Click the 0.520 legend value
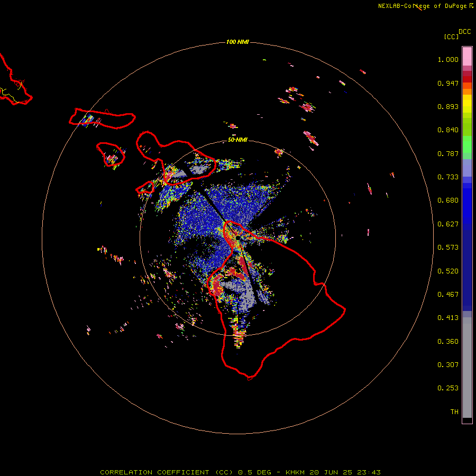 pos(448,271)
